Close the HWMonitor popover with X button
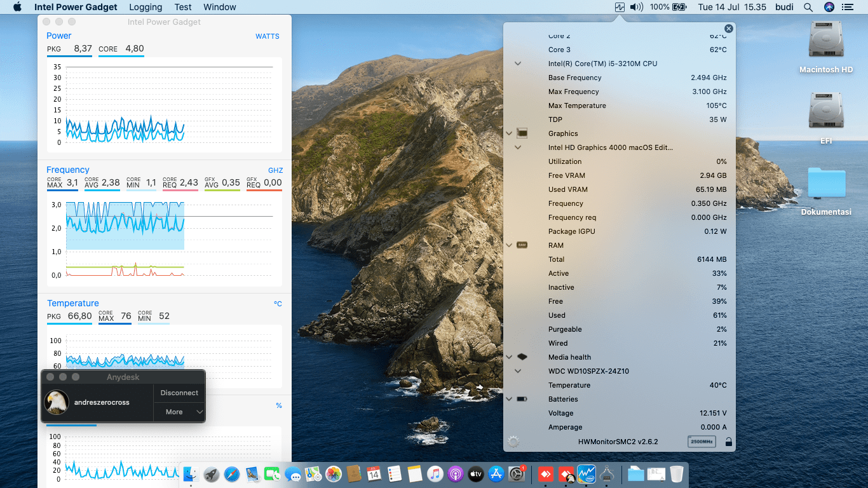 (x=729, y=29)
